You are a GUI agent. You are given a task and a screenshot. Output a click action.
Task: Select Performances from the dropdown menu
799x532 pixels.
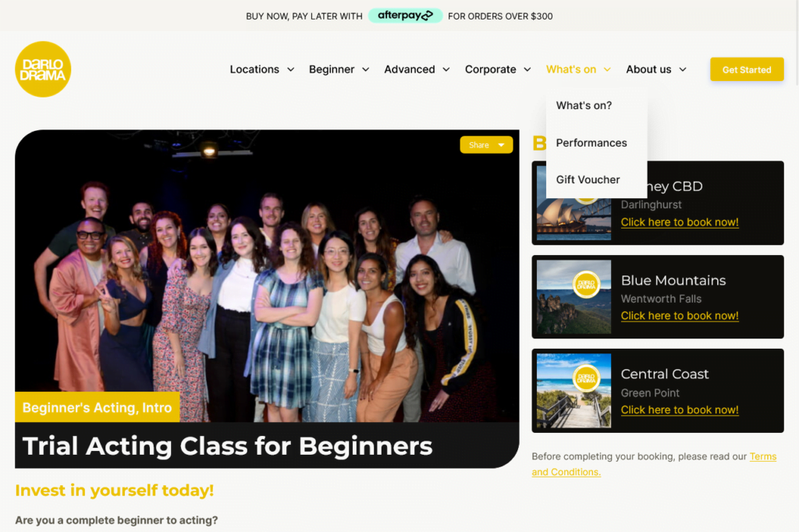(591, 144)
